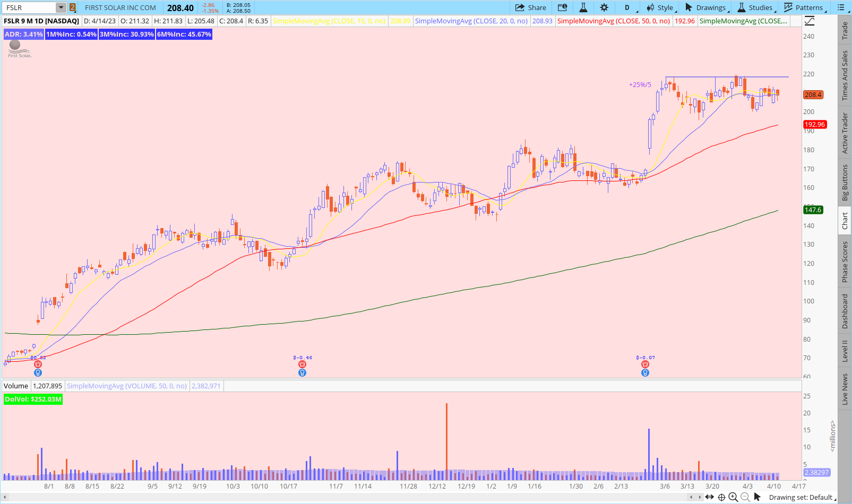
Task: Click the crosshair reset icon
Action: (721, 497)
